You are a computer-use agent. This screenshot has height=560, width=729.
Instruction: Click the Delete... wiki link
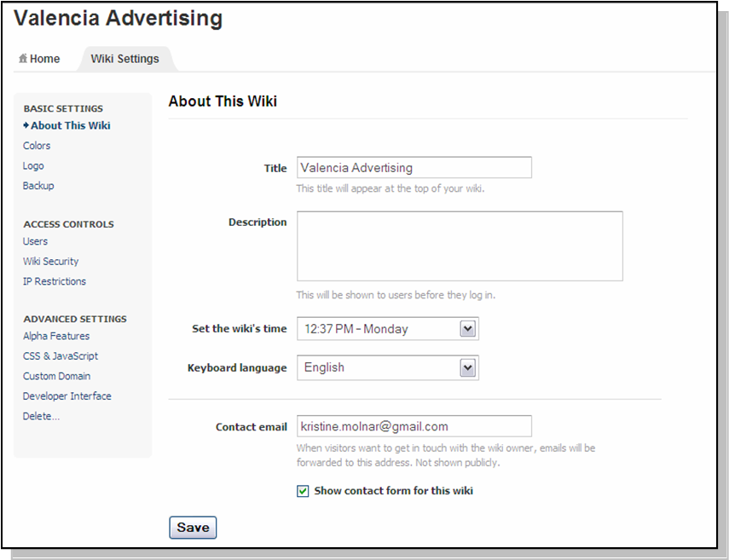tap(42, 416)
